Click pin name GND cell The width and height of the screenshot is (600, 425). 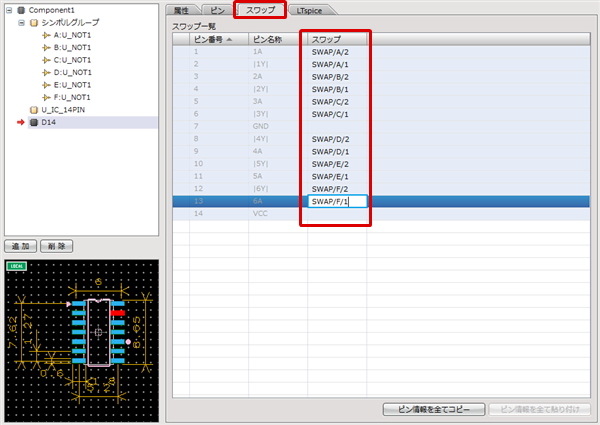pos(278,127)
